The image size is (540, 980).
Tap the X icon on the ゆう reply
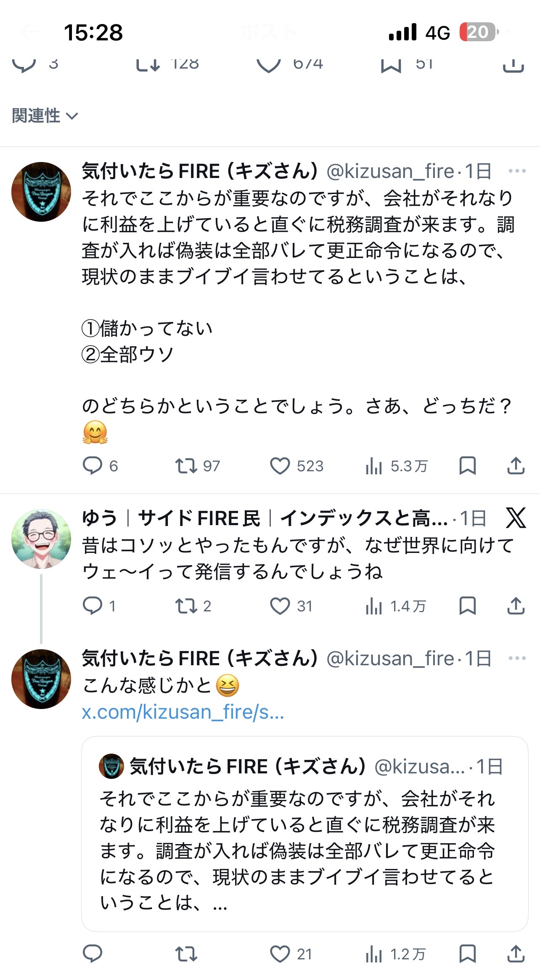click(516, 518)
